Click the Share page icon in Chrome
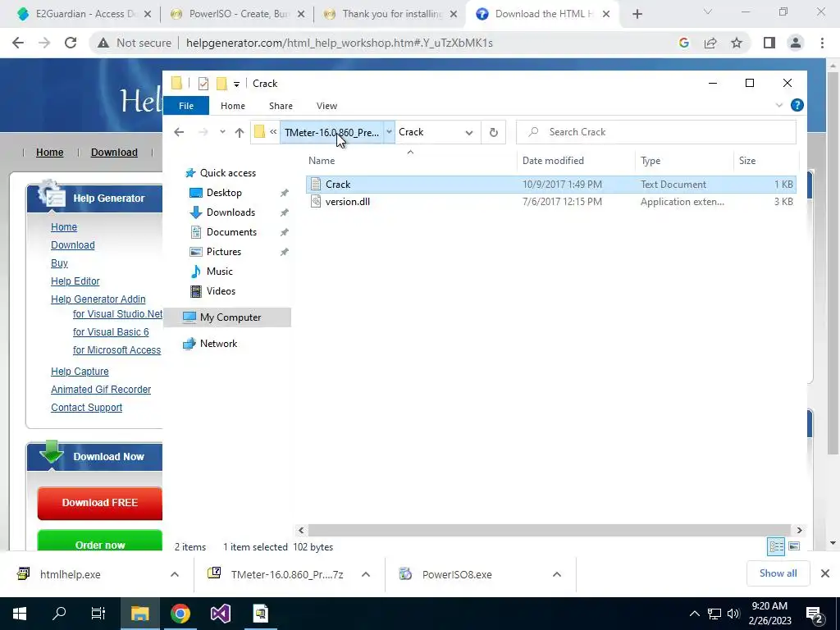The image size is (840, 630). (x=710, y=43)
